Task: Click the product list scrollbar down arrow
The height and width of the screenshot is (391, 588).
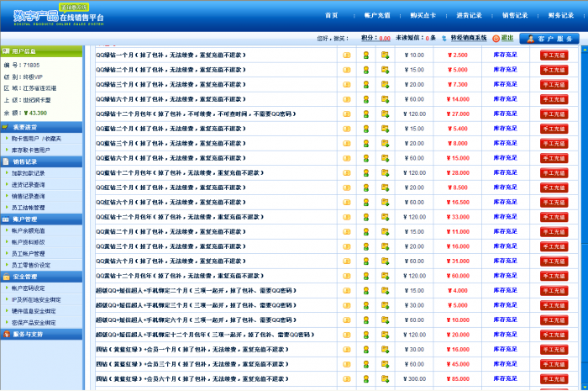Action: point(585,387)
